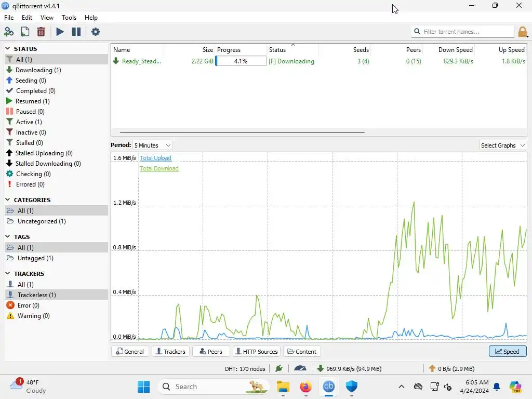Image resolution: width=532 pixels, height=399 pixels.
Task: Click the Speed tab button
Action: 508,352
